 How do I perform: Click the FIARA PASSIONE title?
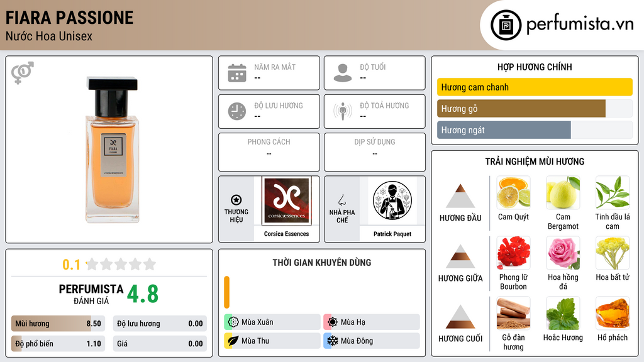click(x=69, y=18)
